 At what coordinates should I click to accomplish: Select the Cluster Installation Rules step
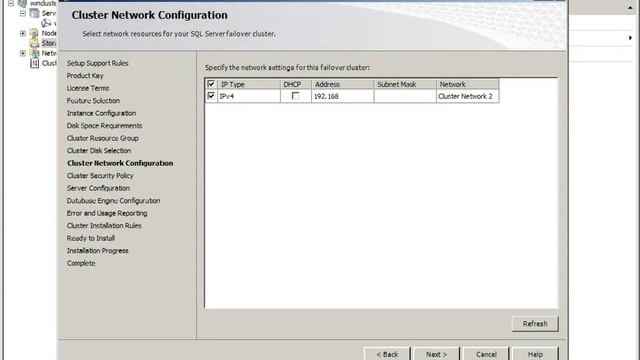pyautogui.click(x=104, y=226)
